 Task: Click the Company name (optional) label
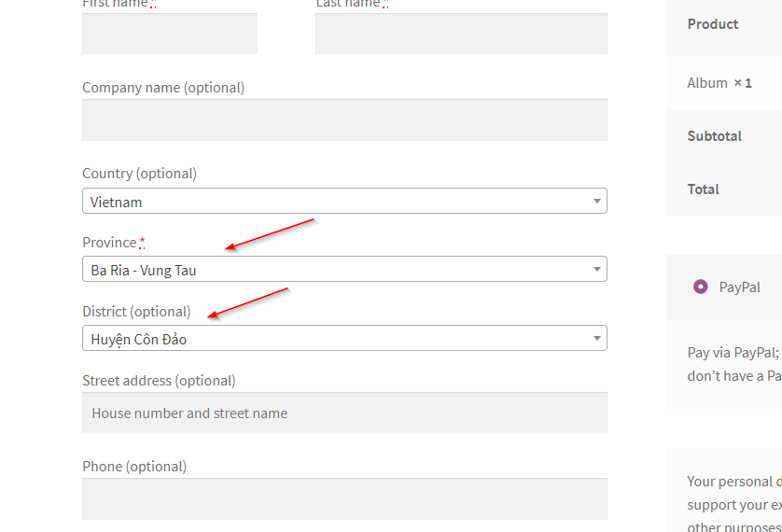coord(163,88)
